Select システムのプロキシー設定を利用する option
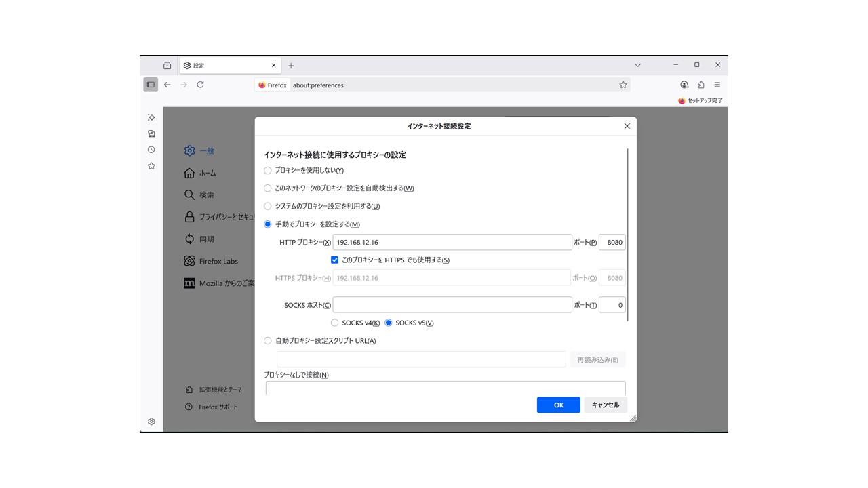Viewport: 868px width, 488px height. pyautogui.click(x=268, y=207)
